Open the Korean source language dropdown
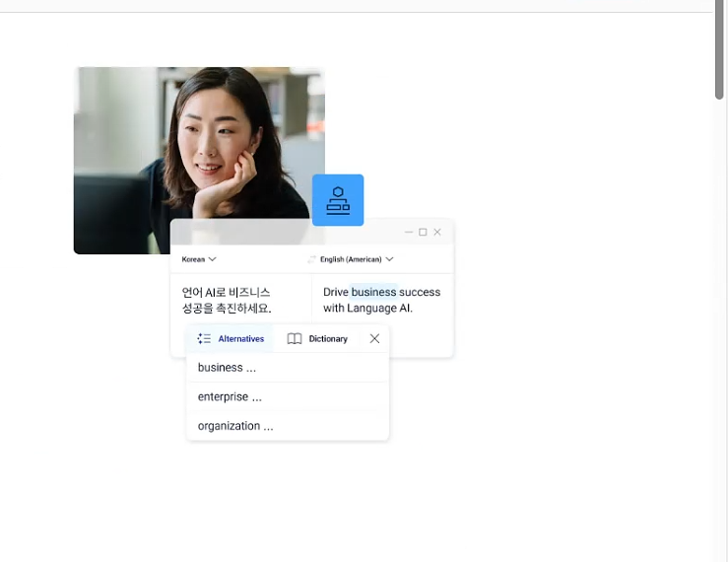This screenshot has width=728, height=562. [199, 259]
